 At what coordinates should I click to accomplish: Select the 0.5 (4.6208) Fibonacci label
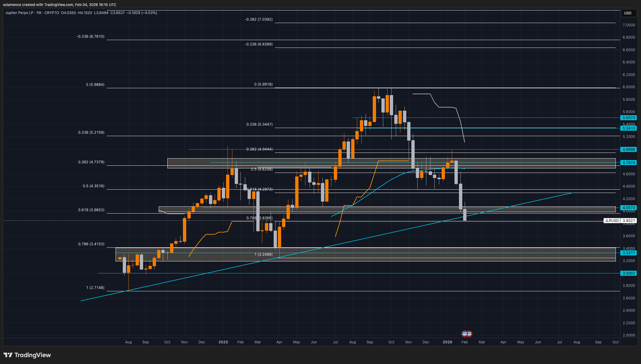pyautogui.click(x=262, y=169)
